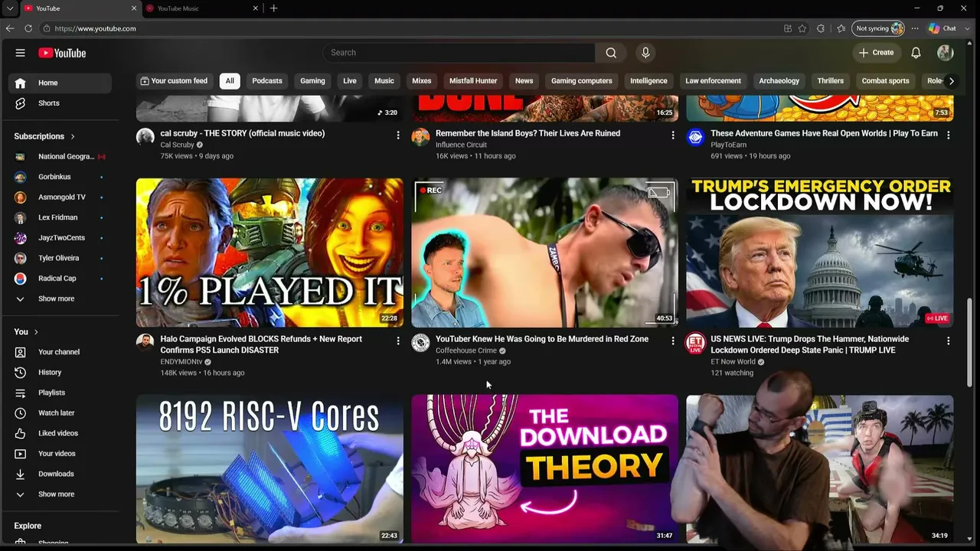Click the YouTube logo
Image resolution: width=980 pixels, height=551 pixels.
point(62,53)
